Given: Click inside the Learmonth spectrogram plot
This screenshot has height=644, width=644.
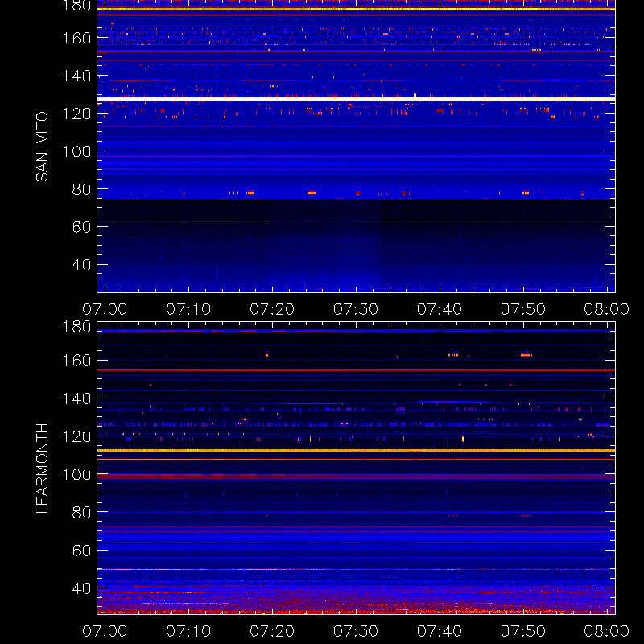Looking at the screenshot, I should tap(356, 469).
